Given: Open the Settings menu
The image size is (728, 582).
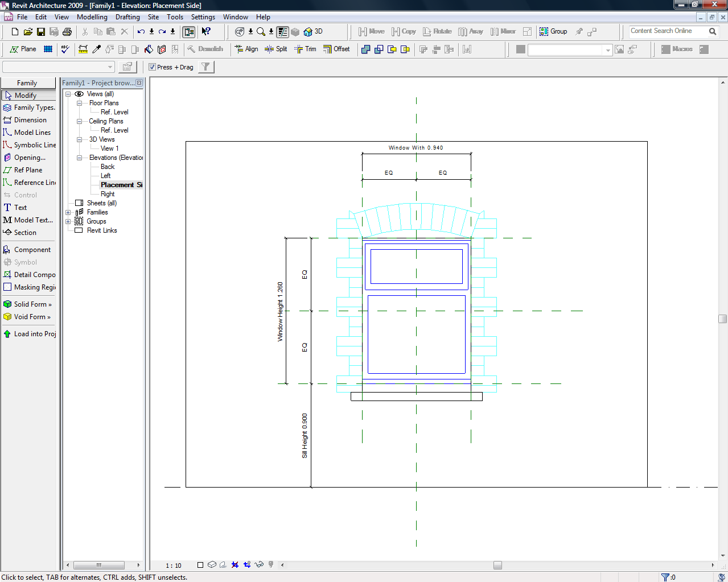Looking at the screenshot, I should point(203,17).
